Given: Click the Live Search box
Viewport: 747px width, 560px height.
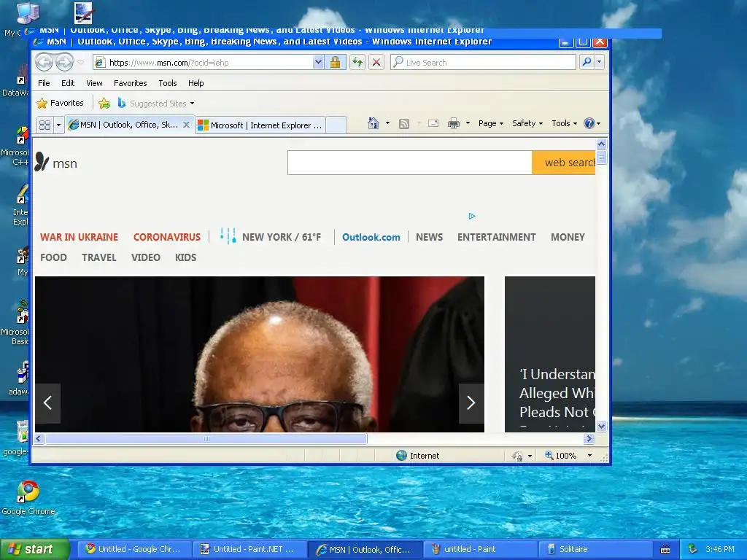Looking at the screenshot, I should click(483, 63).
